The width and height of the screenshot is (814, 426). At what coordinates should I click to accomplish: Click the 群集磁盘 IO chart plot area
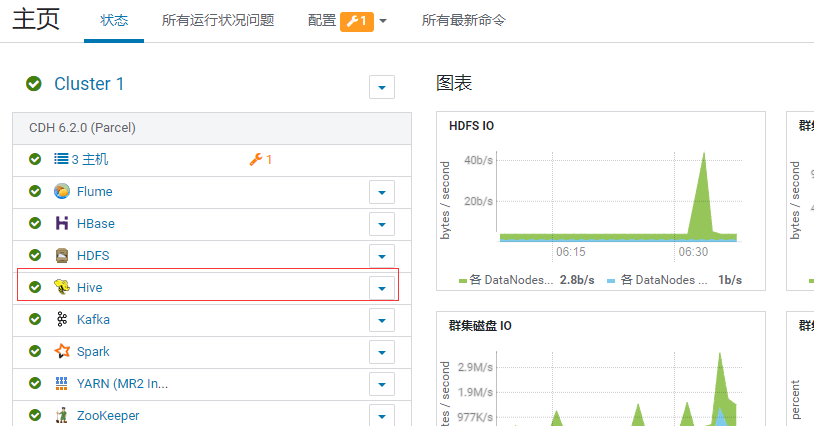click(x=618, y=389)
